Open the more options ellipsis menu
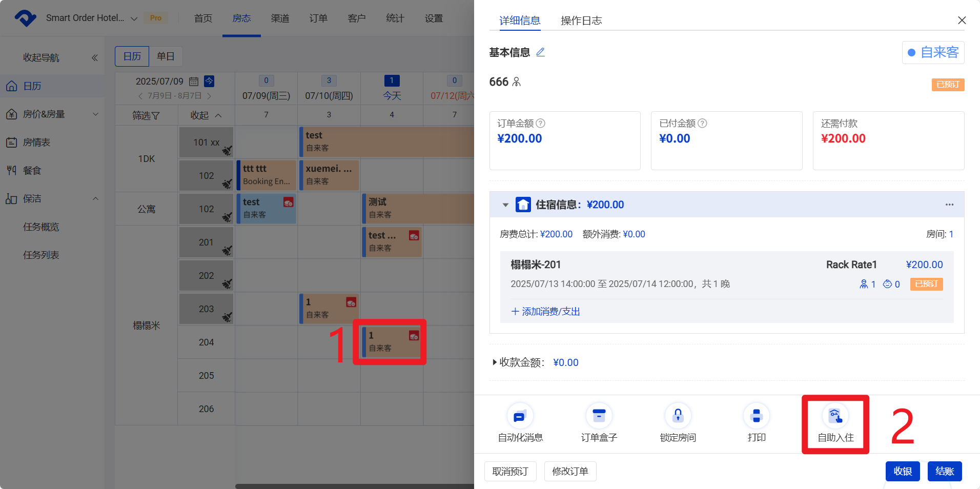 click(949, 205)
